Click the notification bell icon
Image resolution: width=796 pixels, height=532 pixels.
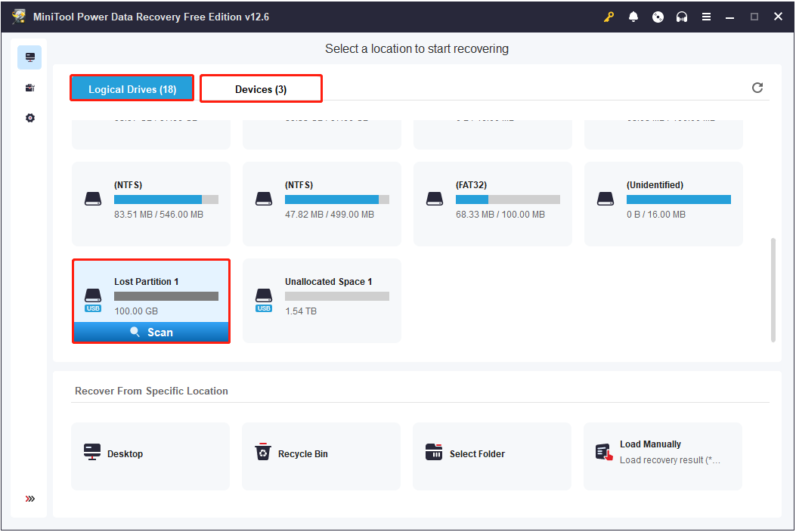(x=633, y=16)
